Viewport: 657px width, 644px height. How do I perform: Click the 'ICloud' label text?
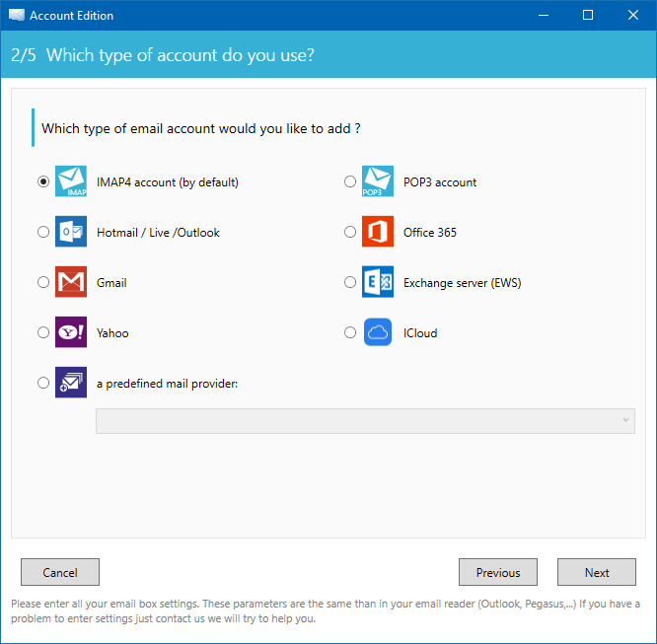[420, 333]
